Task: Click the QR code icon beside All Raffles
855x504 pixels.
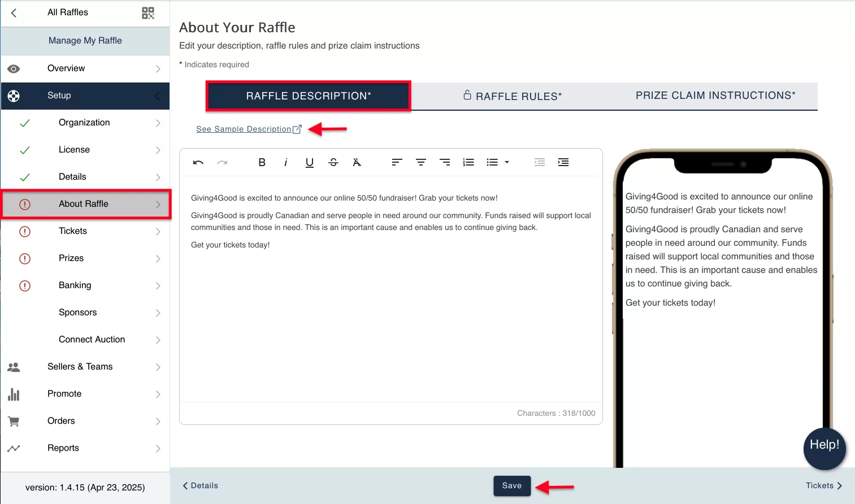Action: [x=148, y=12]
